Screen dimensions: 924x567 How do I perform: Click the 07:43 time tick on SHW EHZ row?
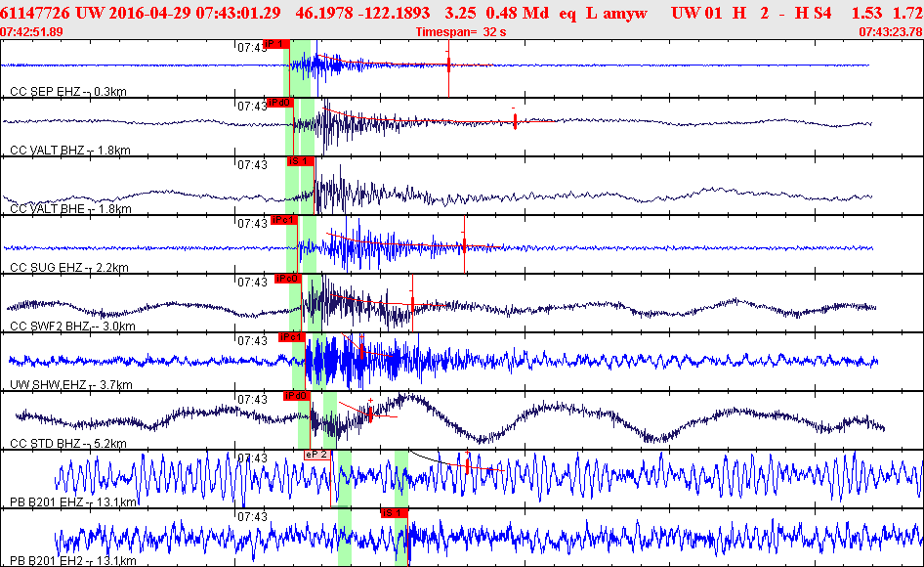[x=252, y=341]
